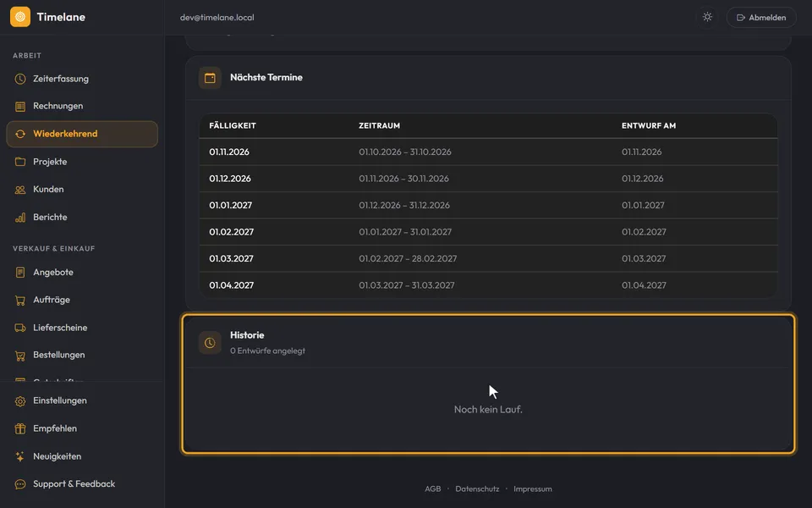Click the Fälligkeit column header
This screenshot has height=508, width=812.
(233, 125)
